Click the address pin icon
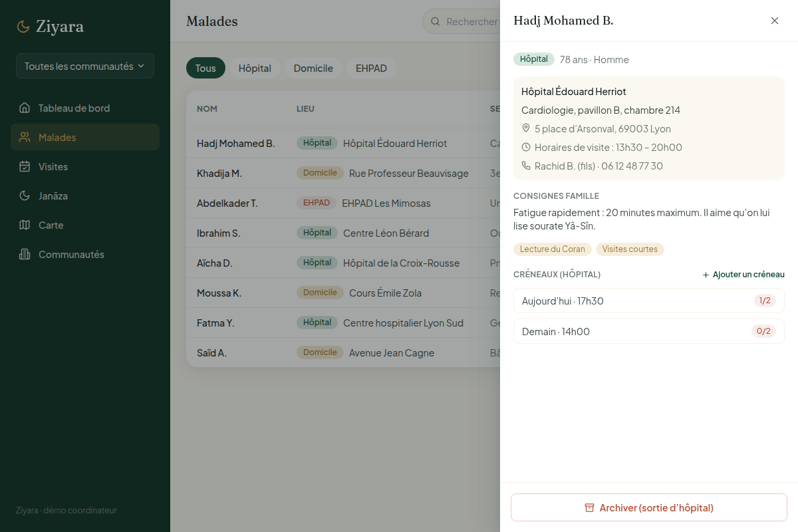This screenshot has width=798, height=532. [526, 128]
